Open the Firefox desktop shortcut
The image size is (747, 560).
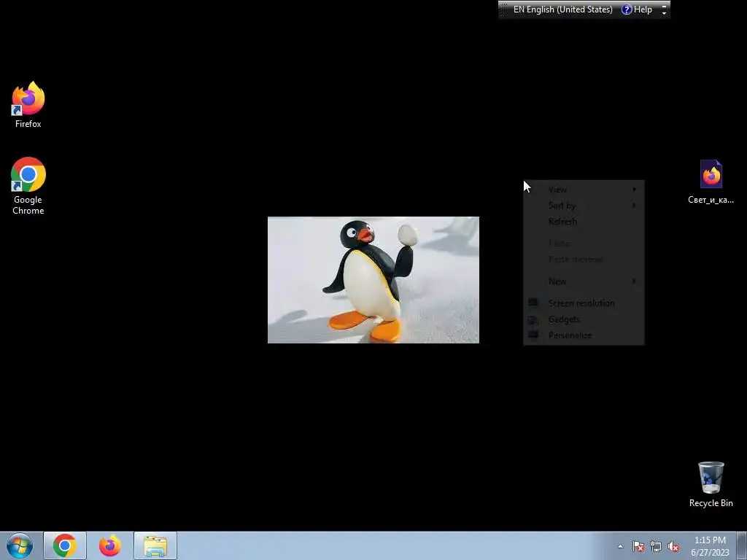pyautogui.click(x=28, y=105)
